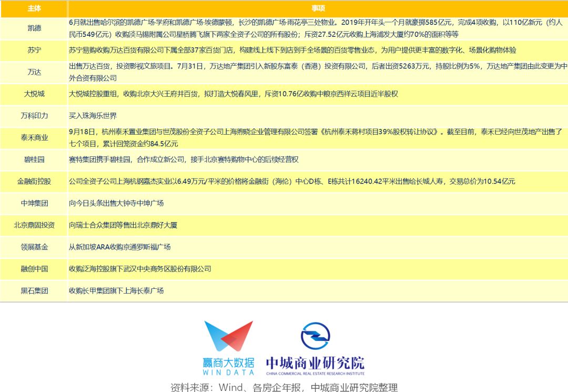Select the 融创中国 row label
The width and height of the screenshot is (568, 392).
[34, 269]
